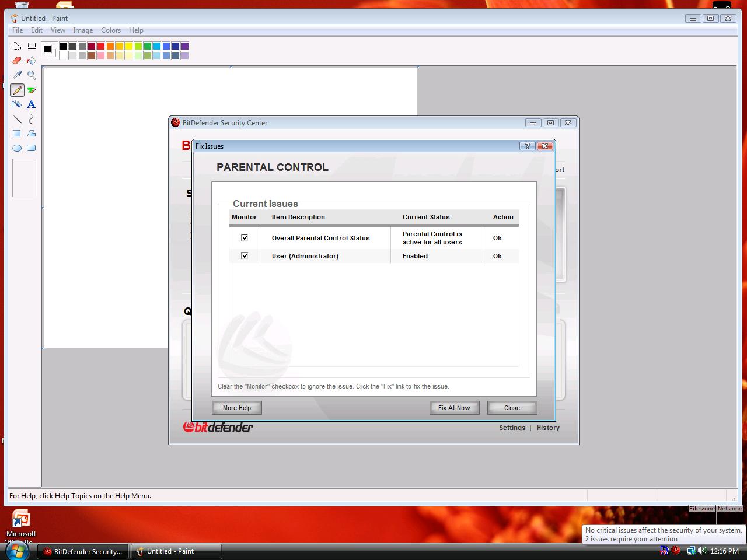
Task: Click the Net zone box on desktop
Action: (x=729, y=509)
